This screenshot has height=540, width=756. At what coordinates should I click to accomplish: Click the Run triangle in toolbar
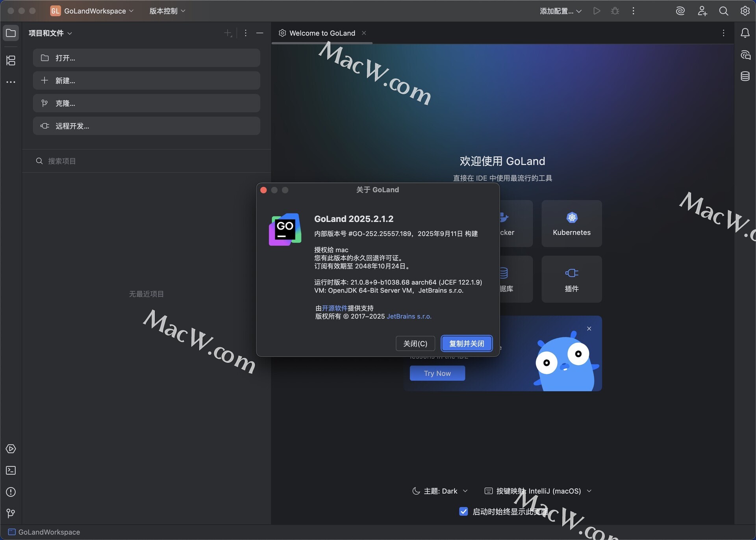597,11
